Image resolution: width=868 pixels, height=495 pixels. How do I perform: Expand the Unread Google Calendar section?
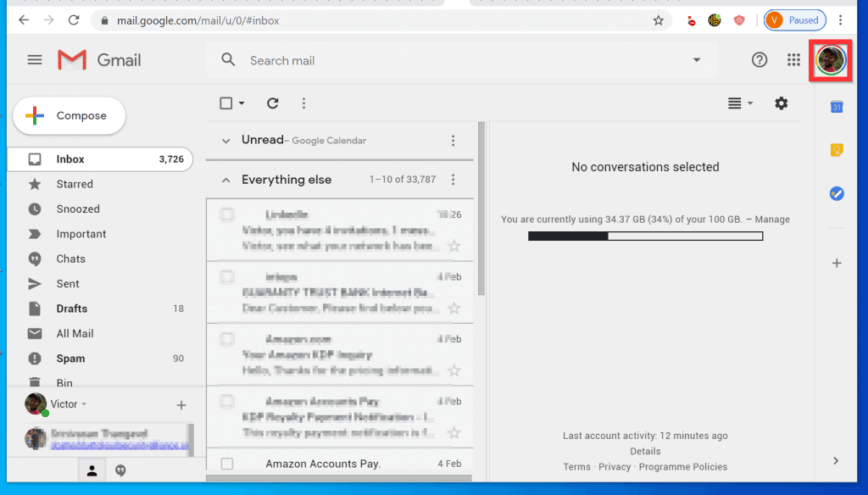(225, 141)
